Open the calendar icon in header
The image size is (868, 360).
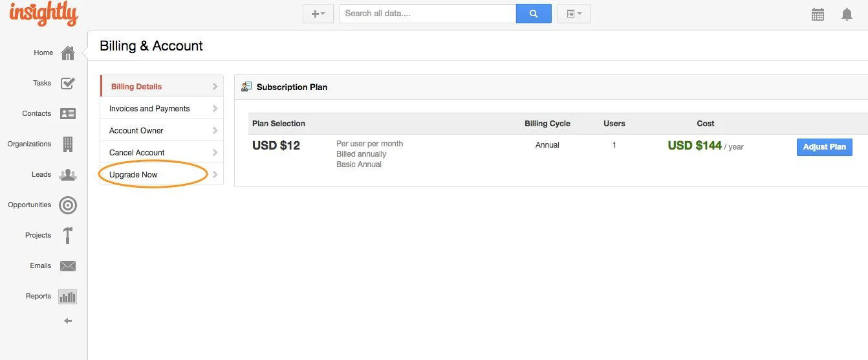[x=818, y=14]
